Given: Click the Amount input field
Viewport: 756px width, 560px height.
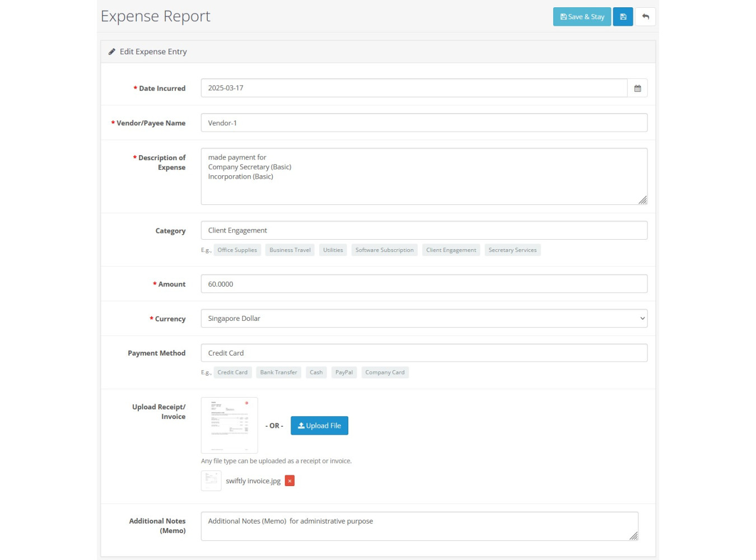Looking at the screenshot, I should coord(424,284).
